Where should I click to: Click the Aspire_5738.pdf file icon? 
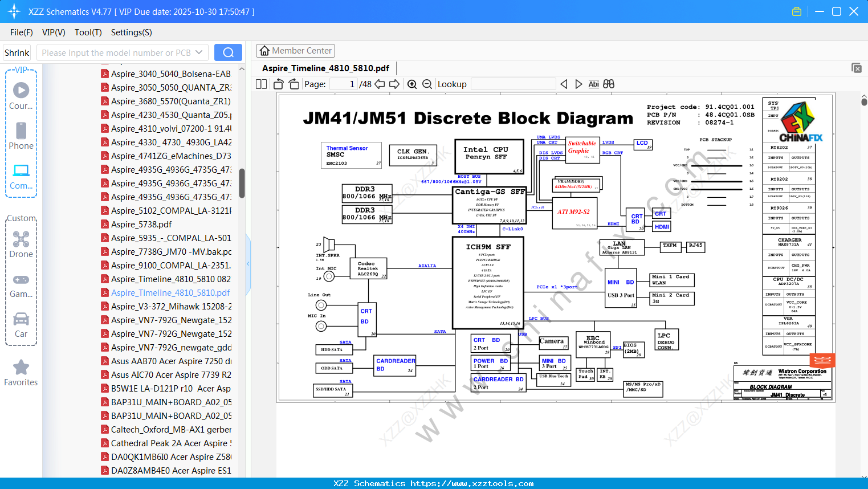(105, 224)
